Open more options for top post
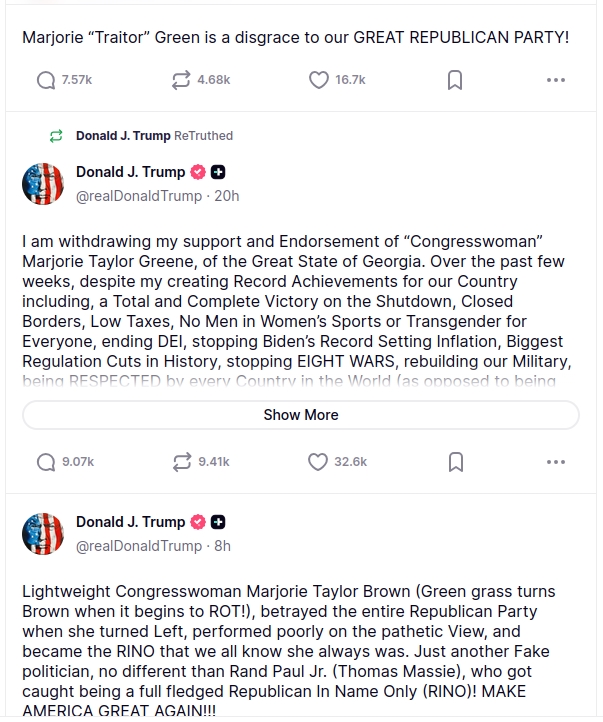Viewport: 603px width, 722px height. point(556,80)
